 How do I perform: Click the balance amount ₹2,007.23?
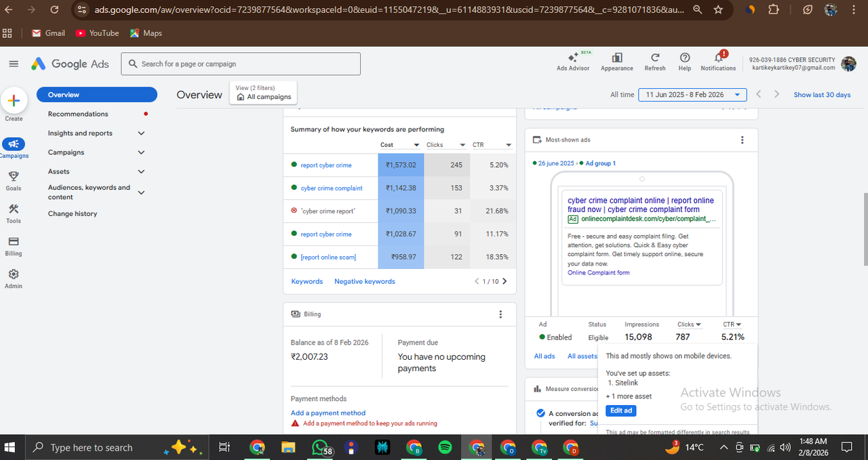[x=309, y=356]
